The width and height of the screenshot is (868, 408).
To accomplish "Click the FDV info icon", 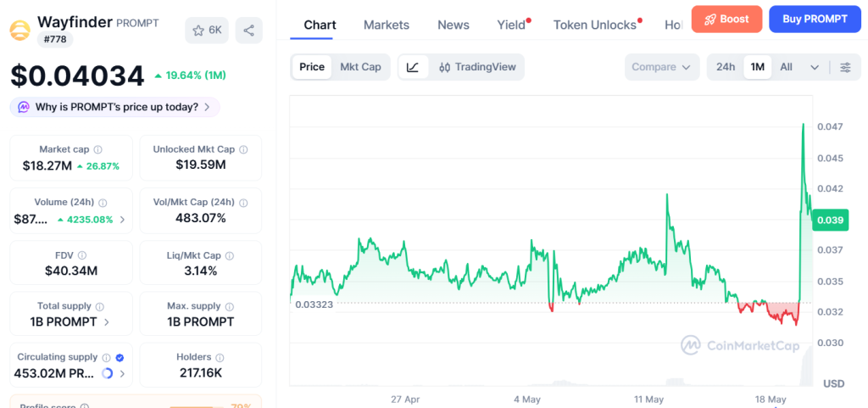I will click(82, 256).
